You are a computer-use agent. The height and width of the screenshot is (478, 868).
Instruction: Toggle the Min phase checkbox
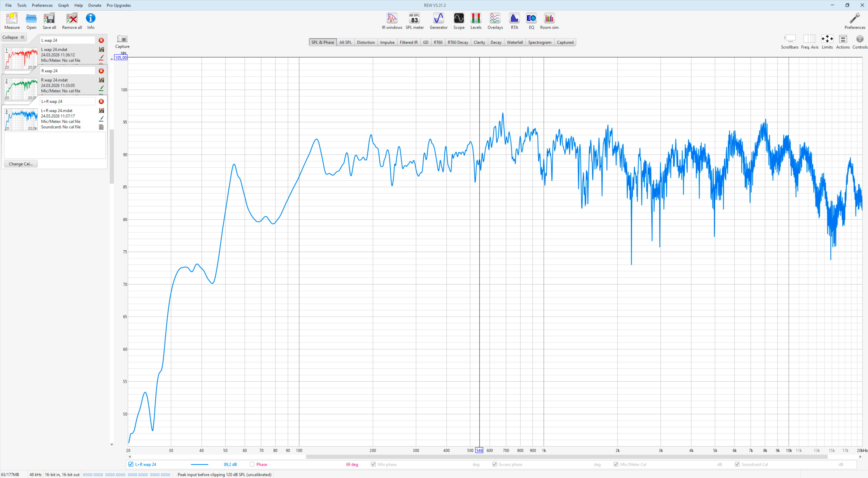(x=373, y=464)
